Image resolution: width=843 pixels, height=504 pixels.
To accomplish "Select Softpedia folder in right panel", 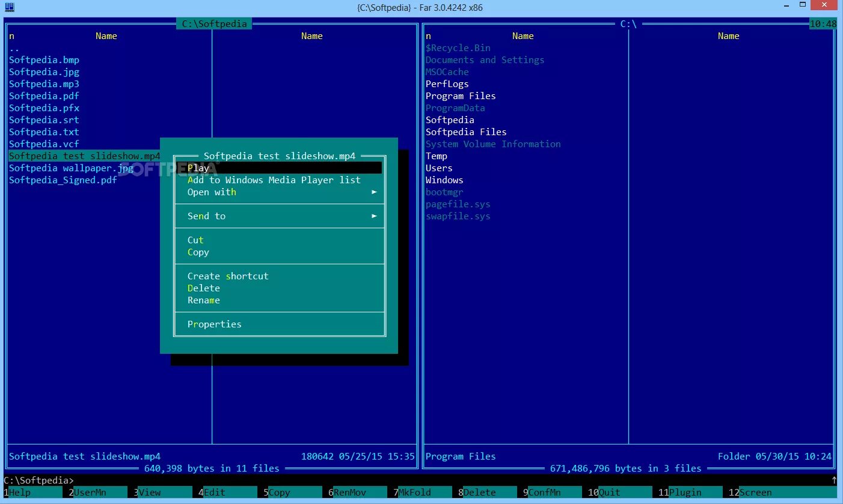I will tap(450, 120).
